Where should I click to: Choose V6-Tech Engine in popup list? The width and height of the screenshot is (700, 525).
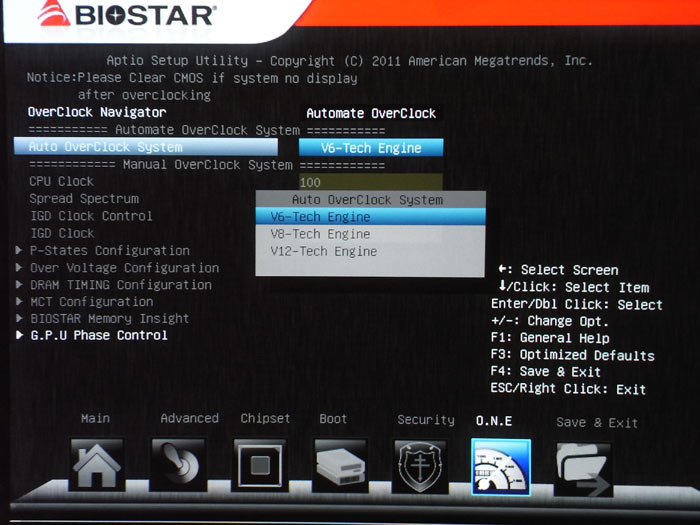(370, 217)
